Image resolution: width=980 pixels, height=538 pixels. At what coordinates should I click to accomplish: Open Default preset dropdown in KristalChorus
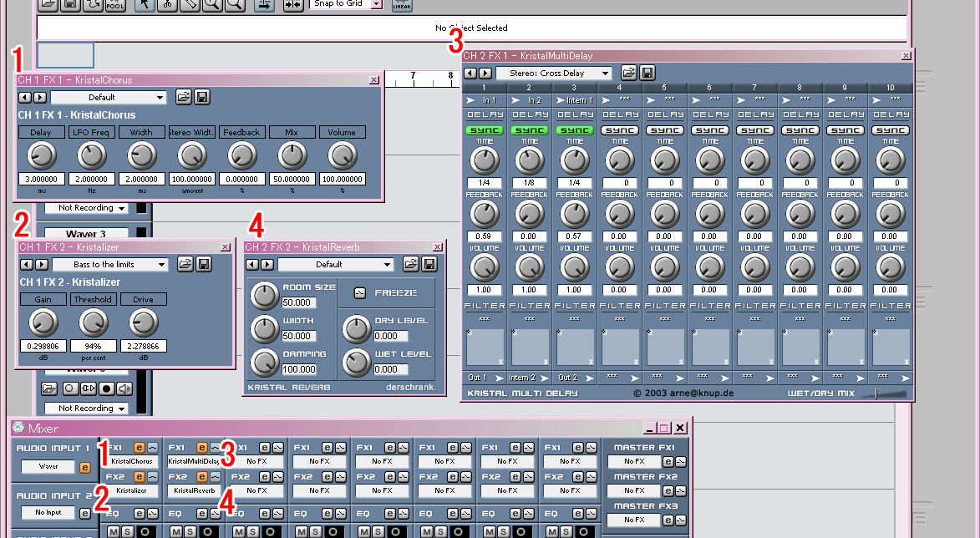pos(109,98)
